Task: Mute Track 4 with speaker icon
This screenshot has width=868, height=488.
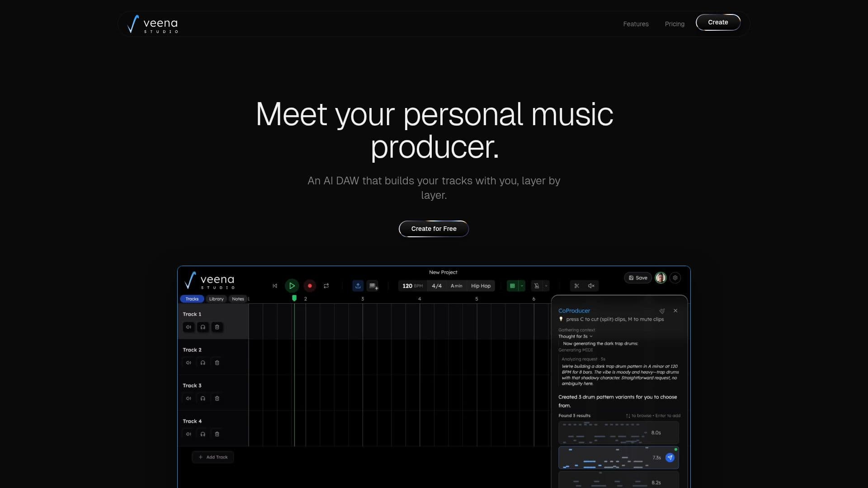Action: (189, 434)
